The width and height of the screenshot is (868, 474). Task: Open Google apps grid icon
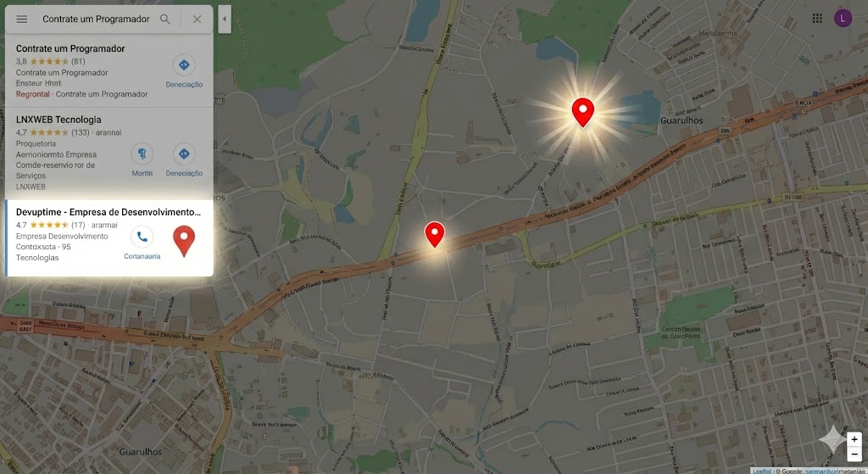click(x=817, y=19)
